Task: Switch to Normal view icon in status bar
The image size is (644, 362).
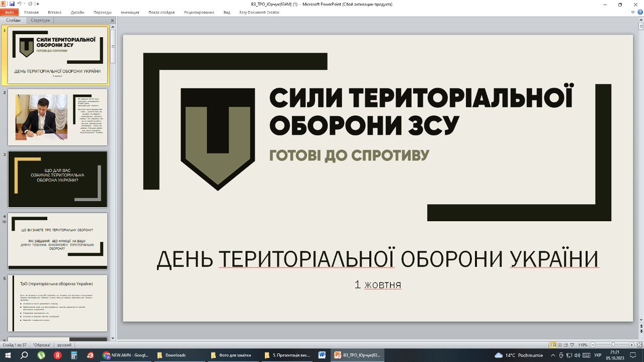Action: coord(553,345)
